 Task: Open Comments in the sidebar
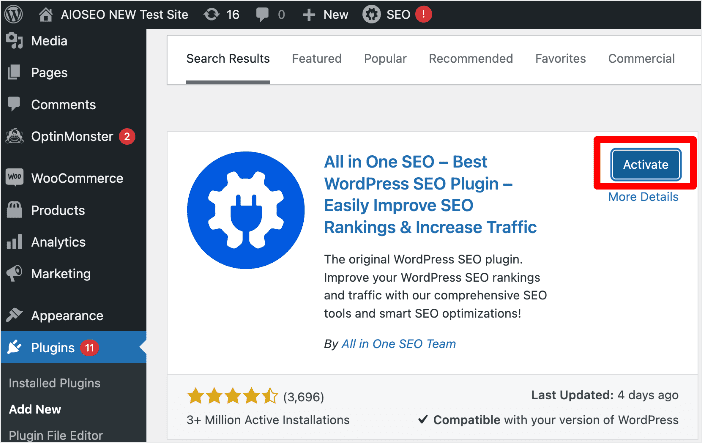[x=63, y=104]
